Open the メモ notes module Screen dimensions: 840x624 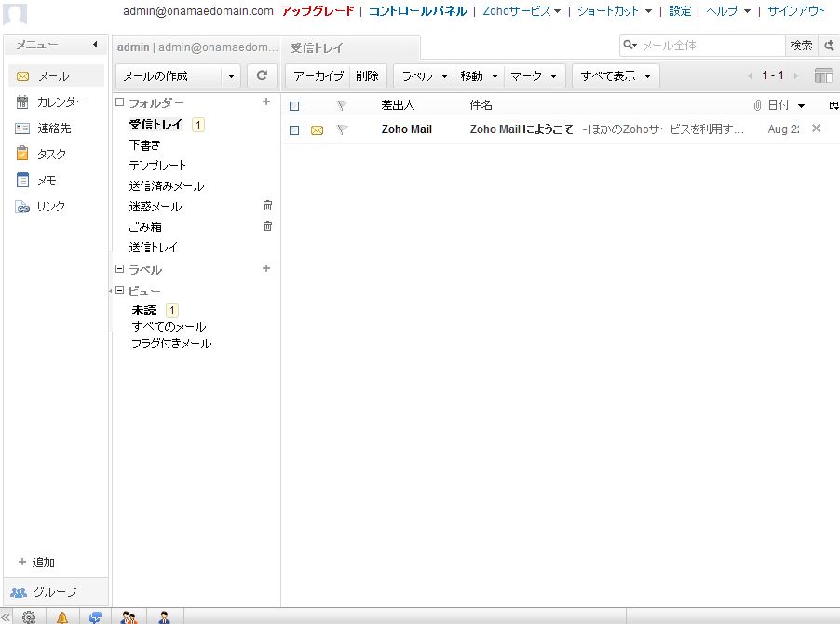click(x=36, y=180)
